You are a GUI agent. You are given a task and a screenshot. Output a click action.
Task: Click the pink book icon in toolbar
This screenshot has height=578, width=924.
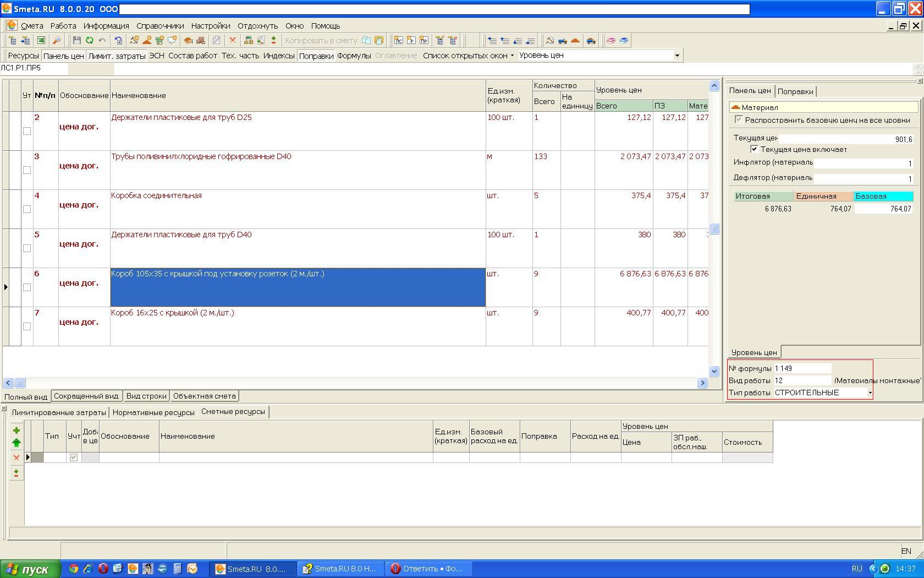pyautogui.click(x=610, y=40)
